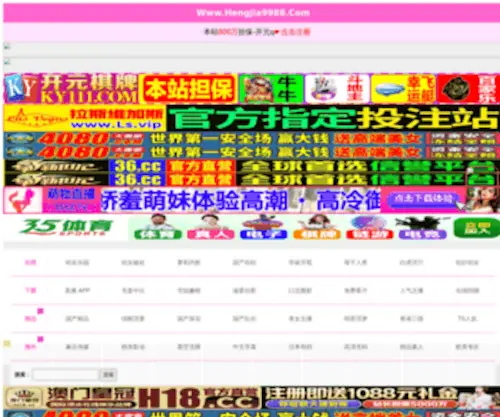The height and width of the screenshot is (417, 500).
Task: Click the purple 点击下载体验 button
Action: pos(423,199)
